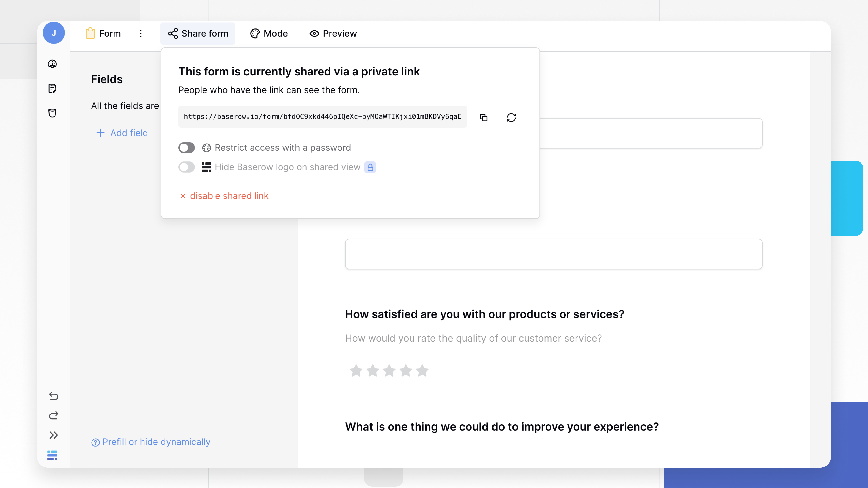Enable restrict access with a password
868x488 pixels.
tap(186, 148)
